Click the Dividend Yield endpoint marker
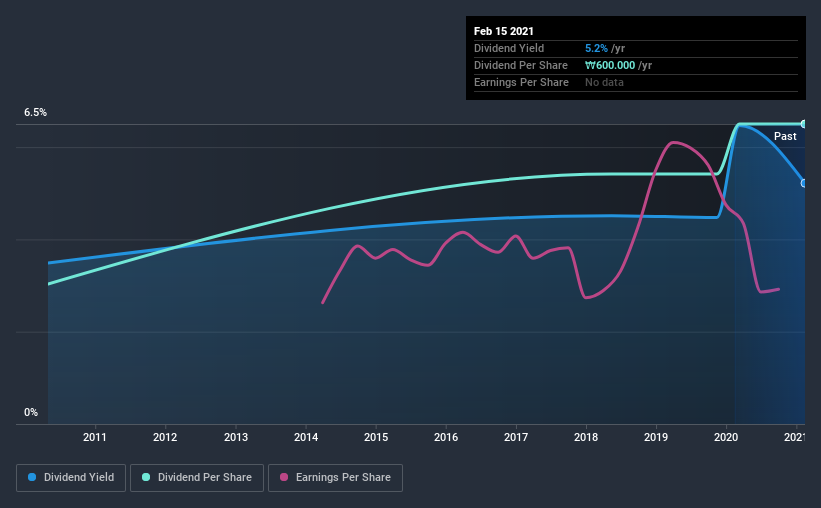Screen dimensions: 821x508 803,183
